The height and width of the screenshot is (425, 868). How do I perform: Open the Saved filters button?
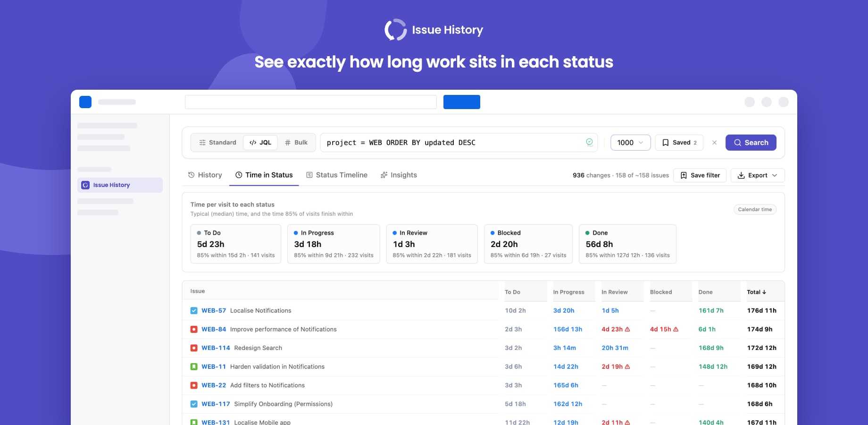[x=679, y=143]
